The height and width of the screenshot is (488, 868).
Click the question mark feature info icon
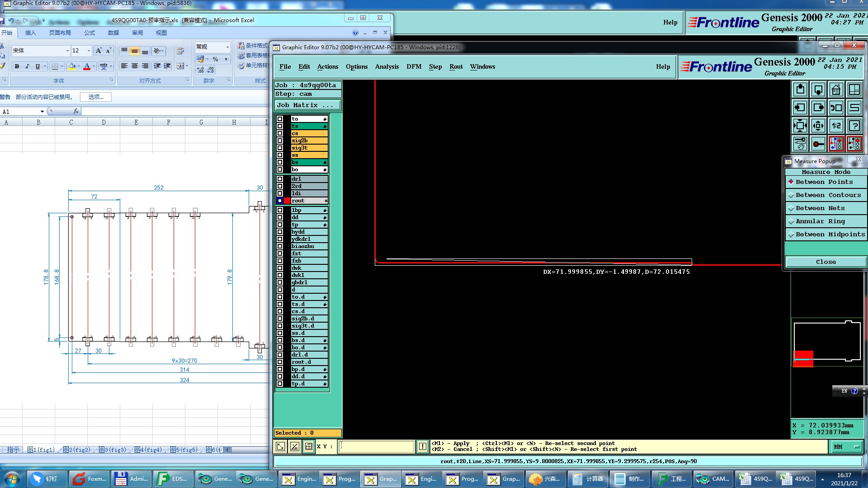point(854,126)
